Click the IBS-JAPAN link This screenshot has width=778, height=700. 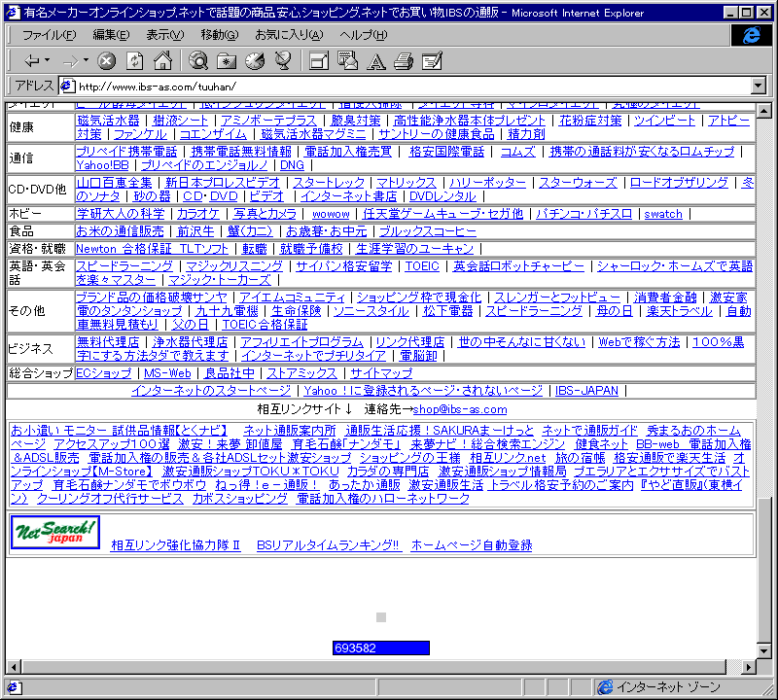586,391
